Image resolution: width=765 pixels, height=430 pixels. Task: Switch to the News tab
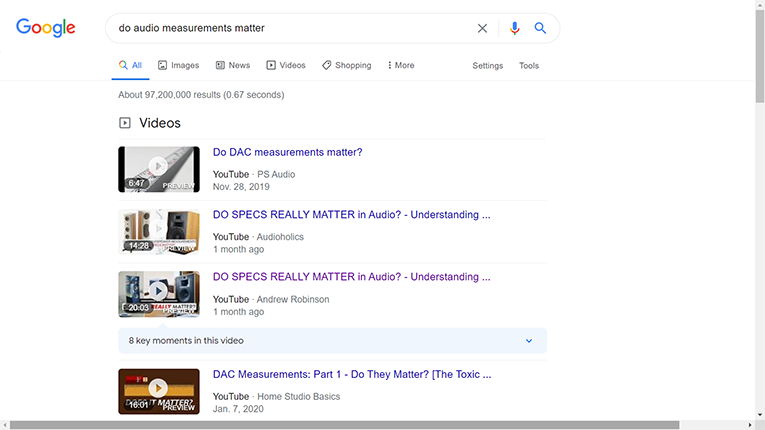233,65
